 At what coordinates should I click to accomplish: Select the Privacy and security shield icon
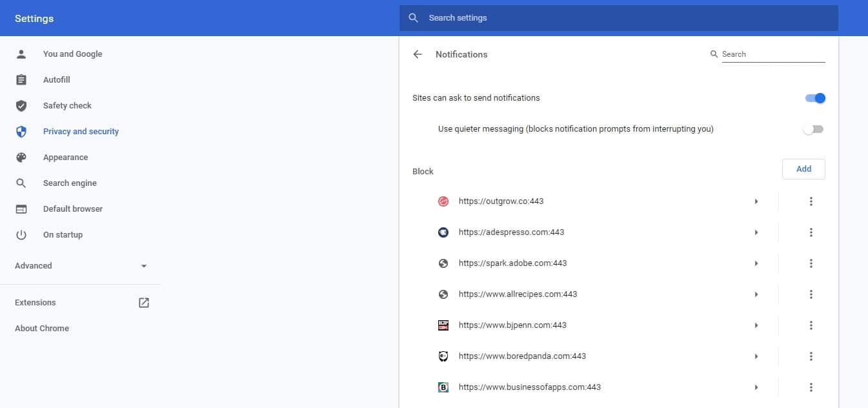(x=21, y=131)
